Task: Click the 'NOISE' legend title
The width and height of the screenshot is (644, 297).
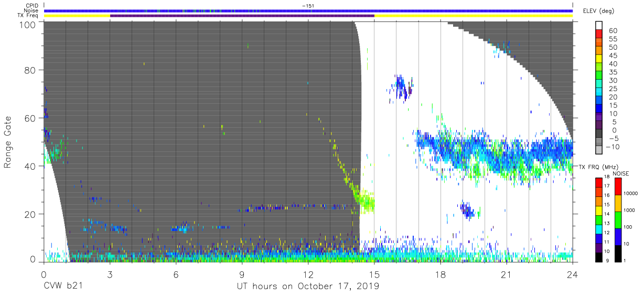Action: pos(622,173)
